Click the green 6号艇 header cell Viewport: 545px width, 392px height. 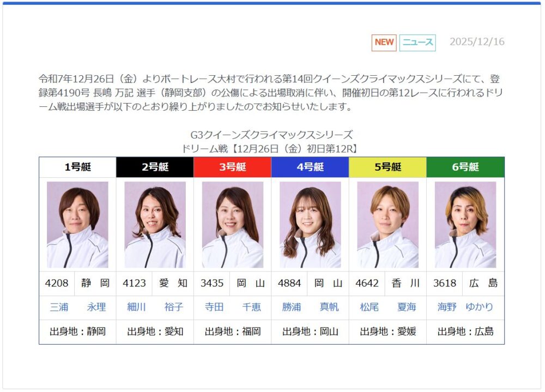(465, 167)
